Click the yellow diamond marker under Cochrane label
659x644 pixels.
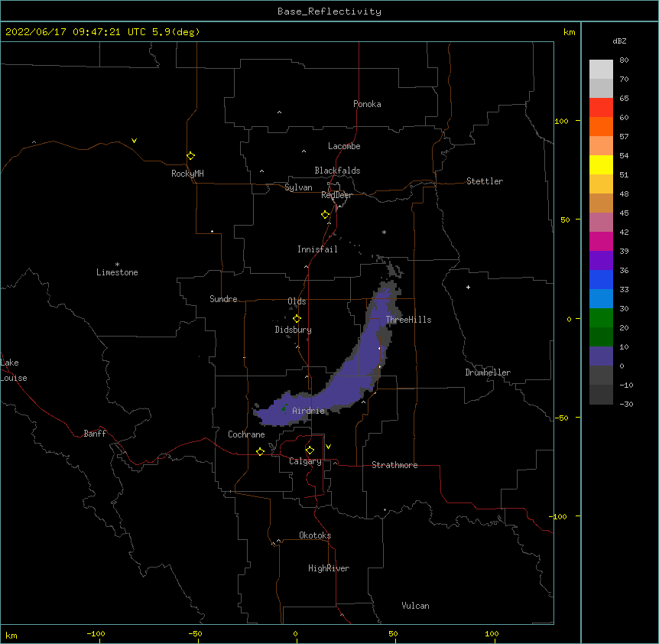[x=260, y=451]
